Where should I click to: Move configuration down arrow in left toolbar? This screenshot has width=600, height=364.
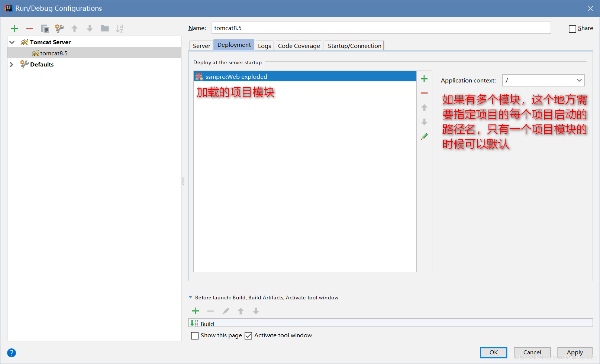click(90, 29)
